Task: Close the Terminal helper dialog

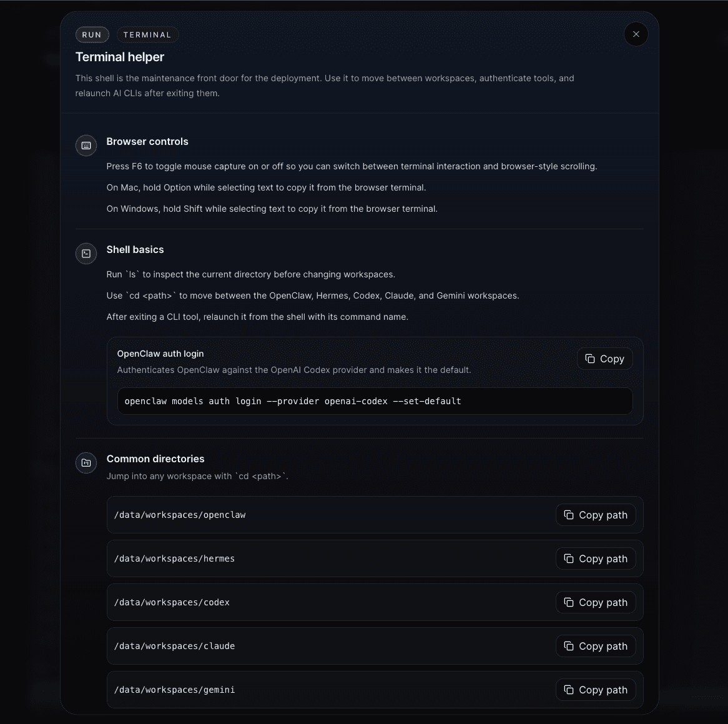Action: click(x=636, y=34)
